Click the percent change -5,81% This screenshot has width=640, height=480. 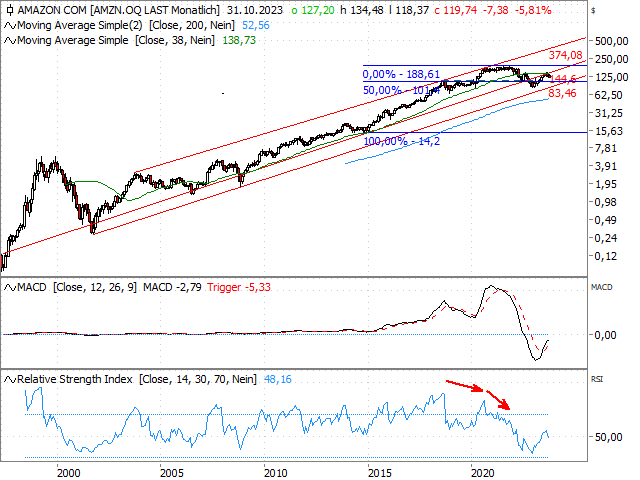(x=533, y=10)
